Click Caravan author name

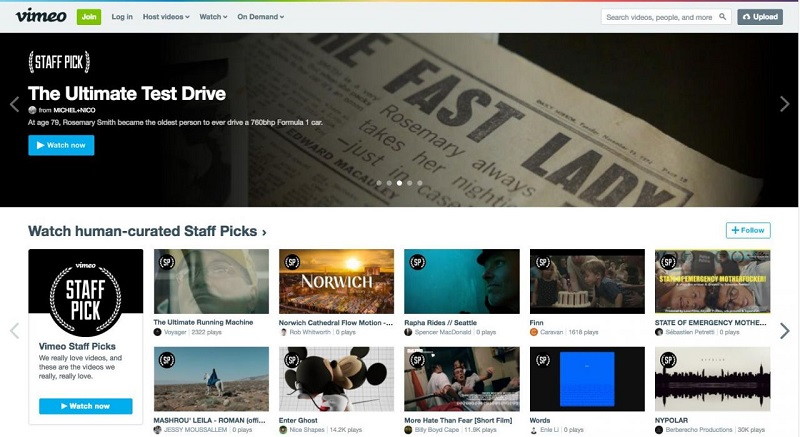pyautogui.click(x=552, y=332)
